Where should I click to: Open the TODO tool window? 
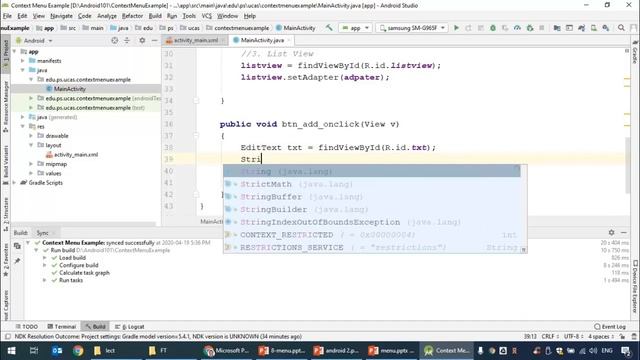[27, 327]
